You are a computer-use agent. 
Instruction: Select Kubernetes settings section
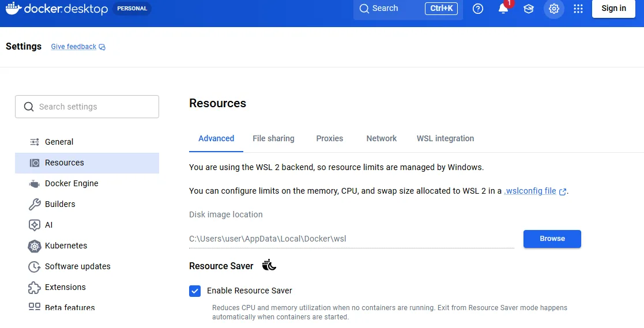pyautogui.click(x=87, y=246)
